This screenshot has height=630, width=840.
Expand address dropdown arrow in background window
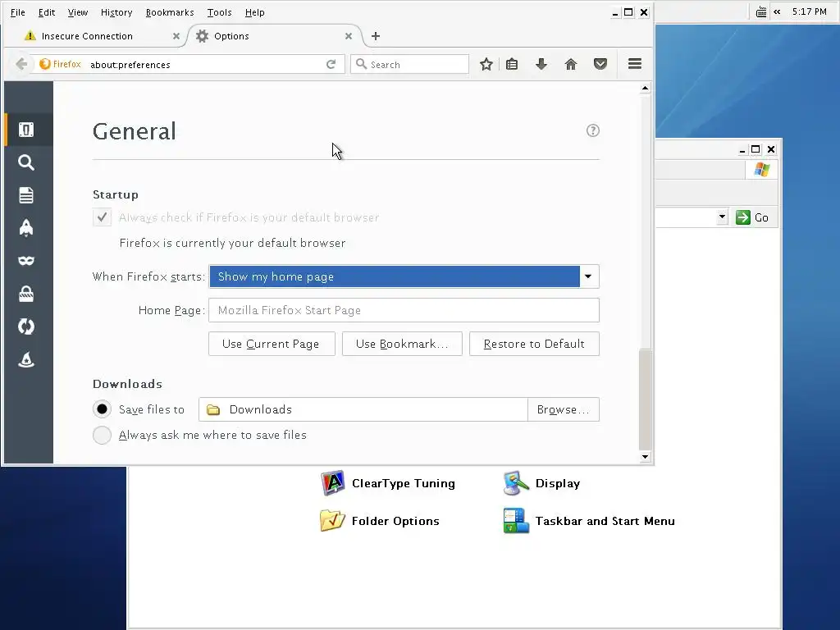722,217
